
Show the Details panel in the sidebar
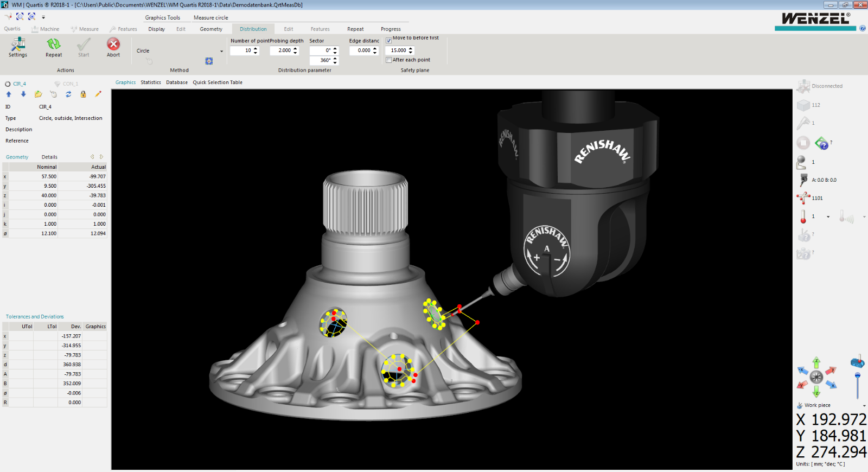coord(49,157)
